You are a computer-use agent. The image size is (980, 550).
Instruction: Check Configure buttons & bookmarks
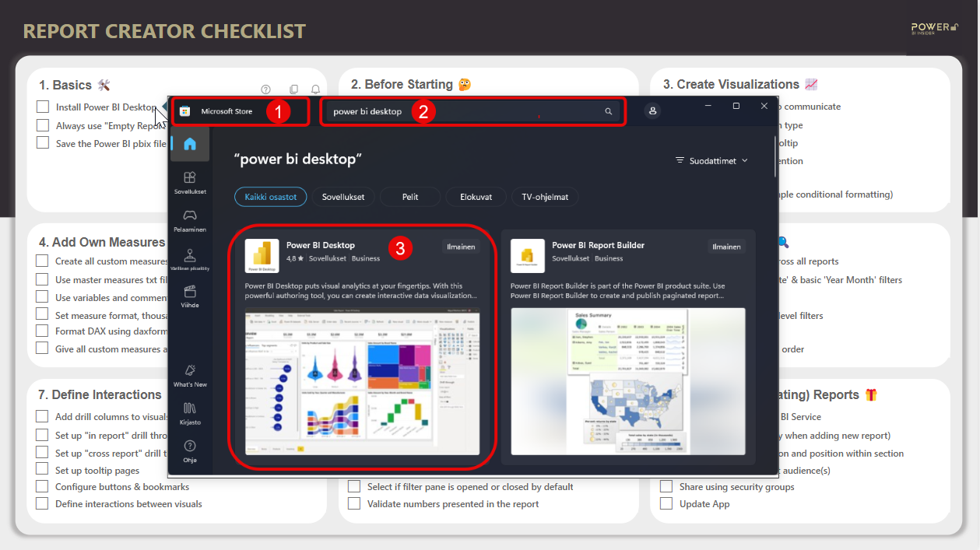tap(42, 486)
